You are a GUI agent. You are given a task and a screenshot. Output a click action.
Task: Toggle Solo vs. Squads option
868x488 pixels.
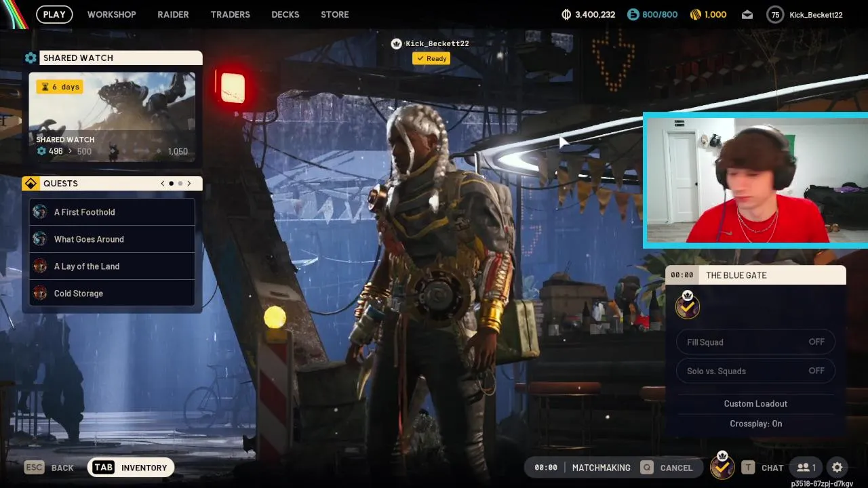755,371
